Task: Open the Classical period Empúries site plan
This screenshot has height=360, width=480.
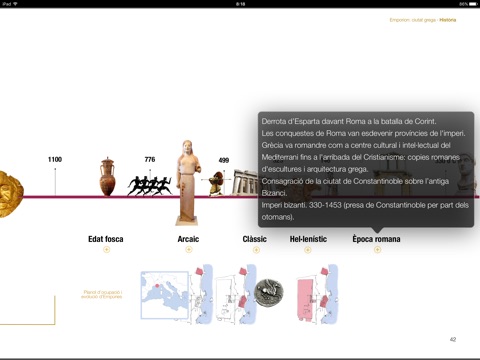Action: (236, 295)
